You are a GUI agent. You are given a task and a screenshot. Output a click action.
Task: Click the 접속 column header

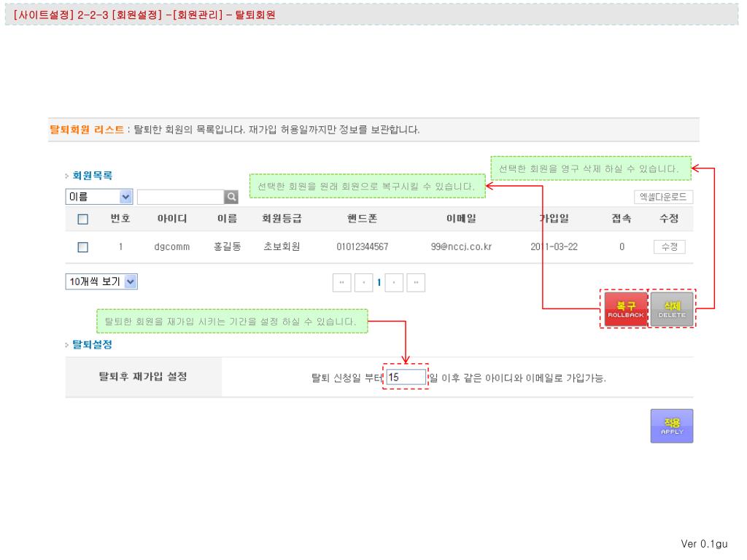pyautogui.click(x=622, y=219)
